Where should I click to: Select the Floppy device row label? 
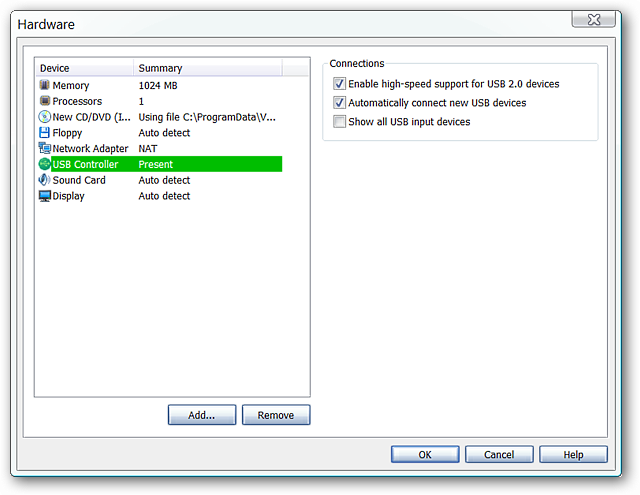[67, 133]
